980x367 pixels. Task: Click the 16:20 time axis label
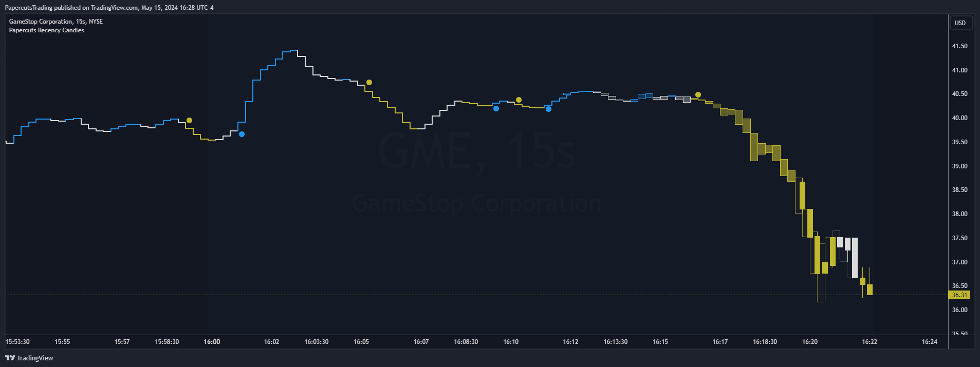coord(810,342)
